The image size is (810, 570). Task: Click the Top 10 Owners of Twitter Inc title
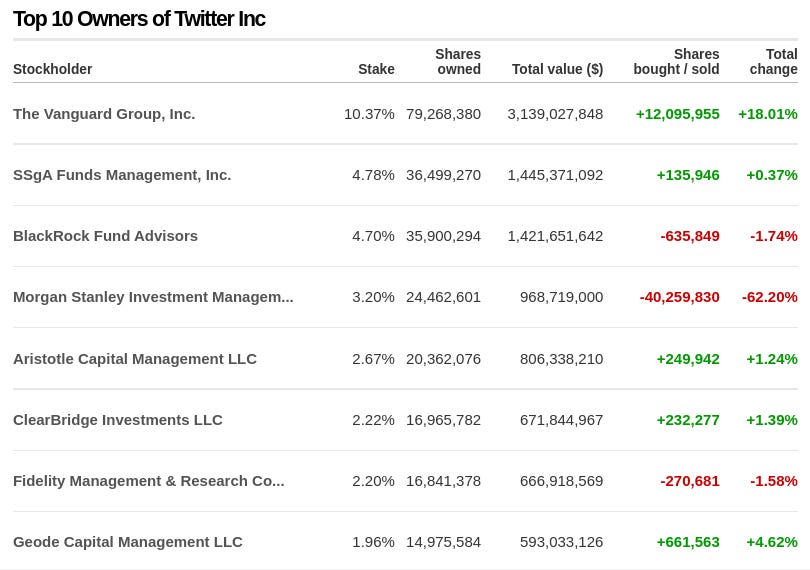139,19
